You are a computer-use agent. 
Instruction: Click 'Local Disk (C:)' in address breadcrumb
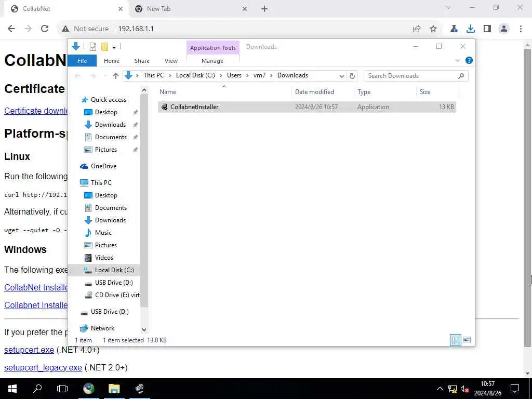[x=195, y=75]
